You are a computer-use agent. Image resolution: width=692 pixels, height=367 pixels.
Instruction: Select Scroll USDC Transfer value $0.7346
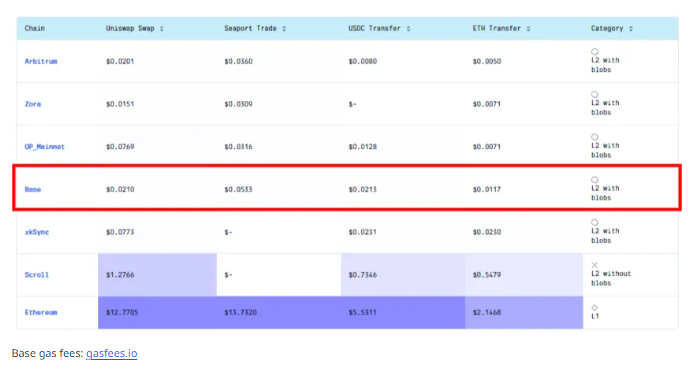(x=363, y=275)
